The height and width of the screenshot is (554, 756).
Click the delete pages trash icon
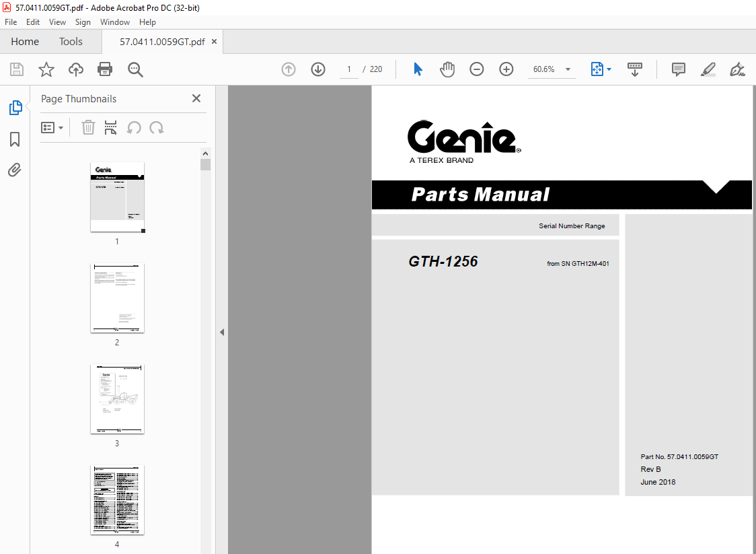pos(88,128)
